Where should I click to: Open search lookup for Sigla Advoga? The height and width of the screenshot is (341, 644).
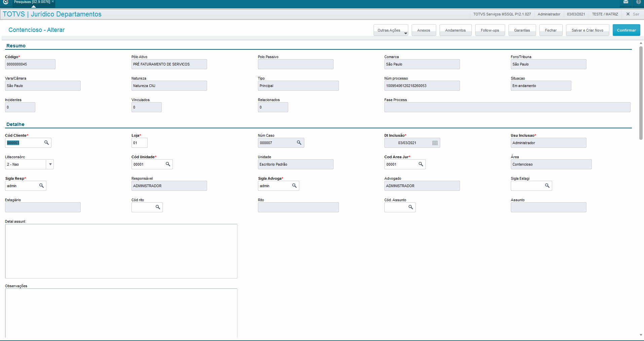[x=295, y=186]
